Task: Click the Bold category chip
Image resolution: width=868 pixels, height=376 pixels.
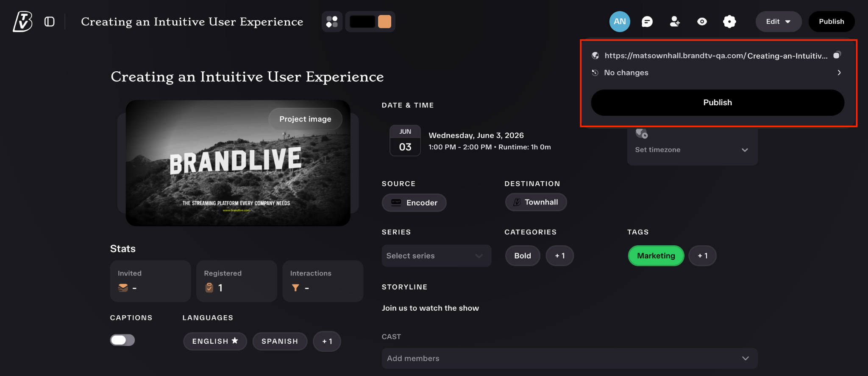Action: (523, 256)
